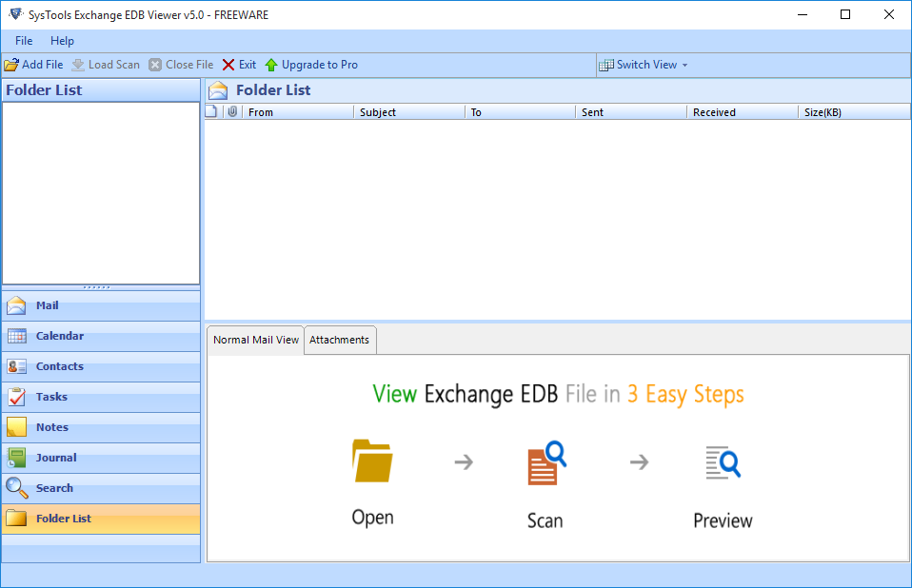Open the Switch View dropdown arrow

pyautogui.click(x=684, y=65)
